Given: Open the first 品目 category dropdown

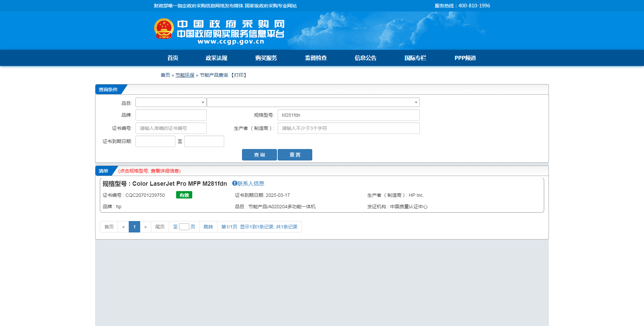Looking at the screenshot, I should [x=171, y=102].
